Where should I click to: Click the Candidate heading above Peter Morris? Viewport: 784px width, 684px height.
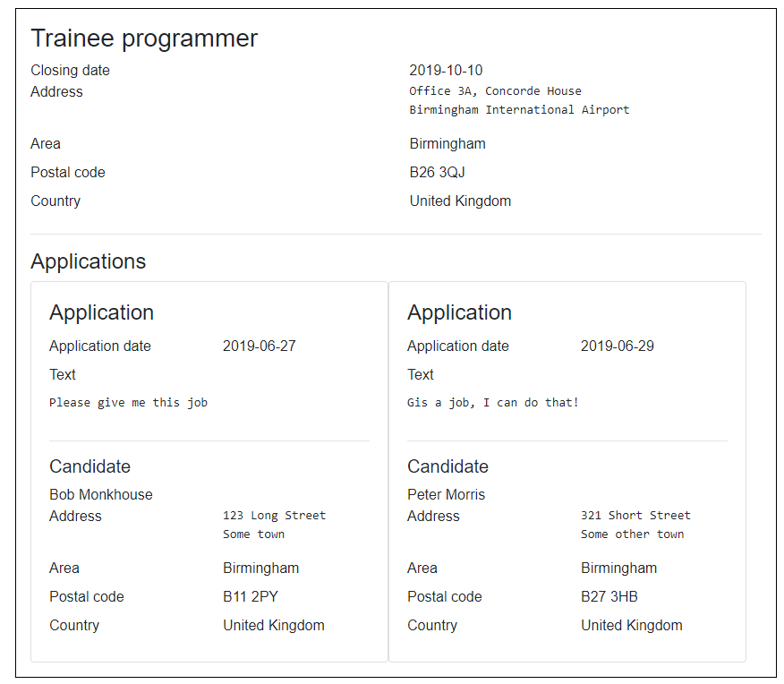coord(447,466)
